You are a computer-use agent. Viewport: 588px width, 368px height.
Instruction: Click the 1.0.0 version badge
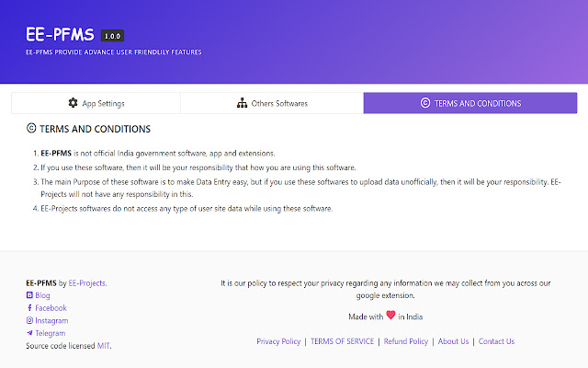pos(113,36)
